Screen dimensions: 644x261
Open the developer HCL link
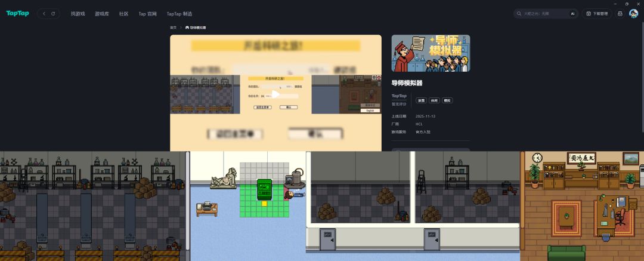(x=419, y=124)
